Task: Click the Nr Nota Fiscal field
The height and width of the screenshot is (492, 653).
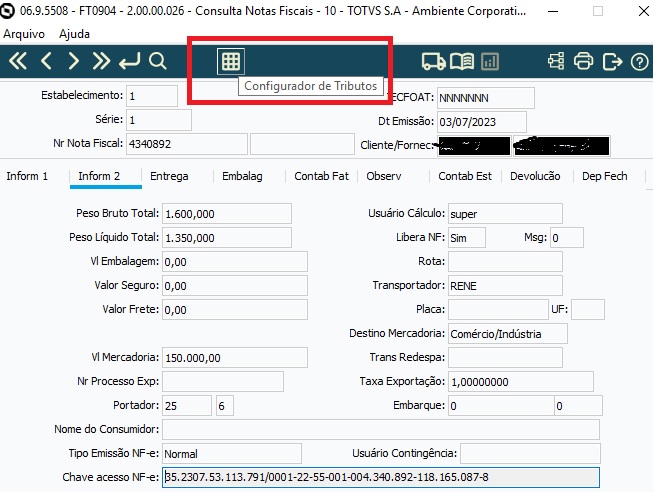Action: pos(187,144)
